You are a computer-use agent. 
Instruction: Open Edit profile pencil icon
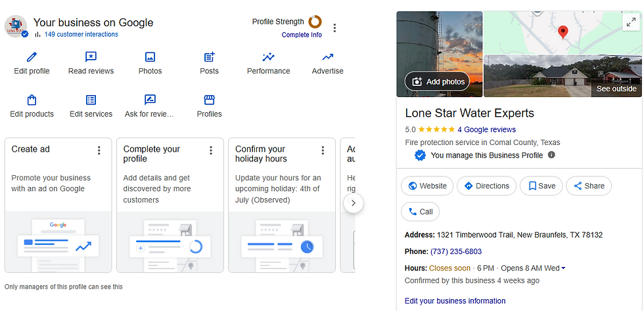pyautogui.click(x=32, y=56)
